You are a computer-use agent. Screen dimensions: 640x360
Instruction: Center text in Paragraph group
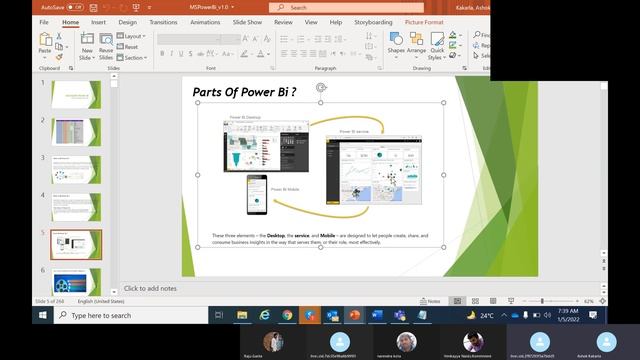294,53
